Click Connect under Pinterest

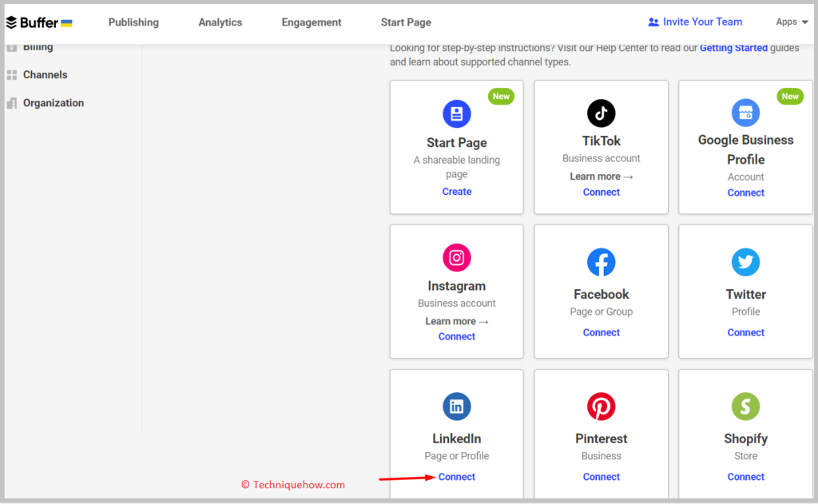[601, 477]
